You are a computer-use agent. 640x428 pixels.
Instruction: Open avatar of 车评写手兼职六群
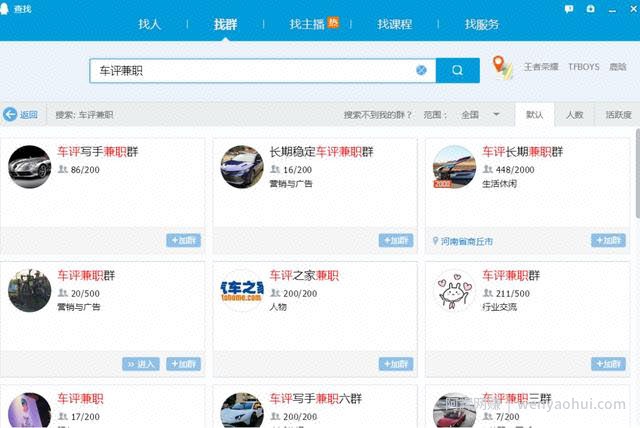[x=242, y=410]
